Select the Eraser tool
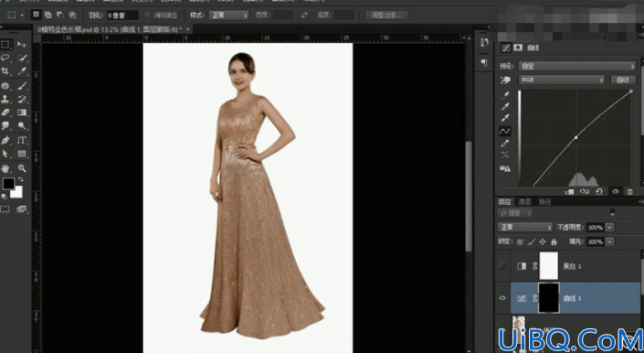Viewport: 644px width, 353px height. click(5, 112)
